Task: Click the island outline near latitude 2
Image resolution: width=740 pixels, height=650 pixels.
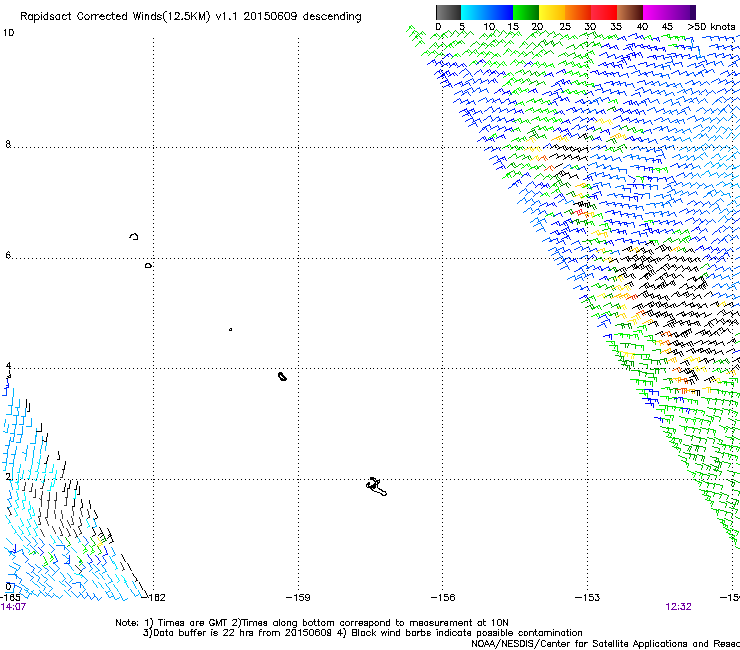Action: pyautogui.click(x=376, y=487)
